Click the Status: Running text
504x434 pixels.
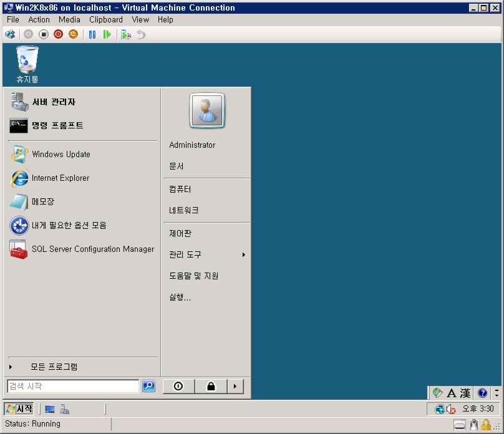(x=32, y=424)
